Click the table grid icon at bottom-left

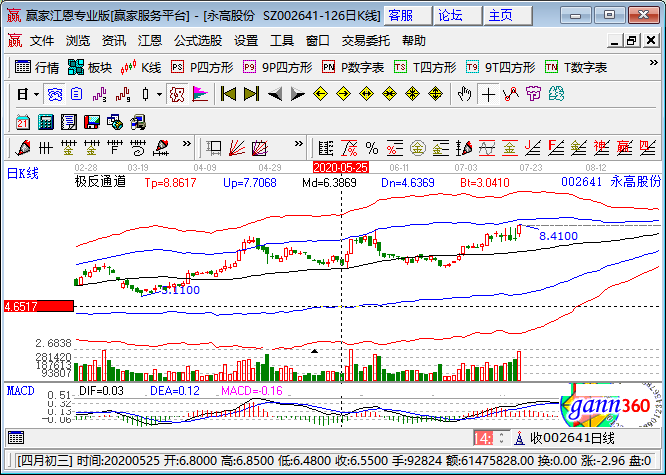pos(16,438)
